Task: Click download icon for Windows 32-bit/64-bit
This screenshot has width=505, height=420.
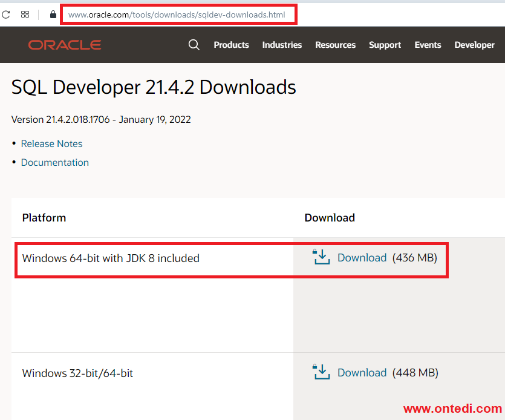Action: [321, 372]
